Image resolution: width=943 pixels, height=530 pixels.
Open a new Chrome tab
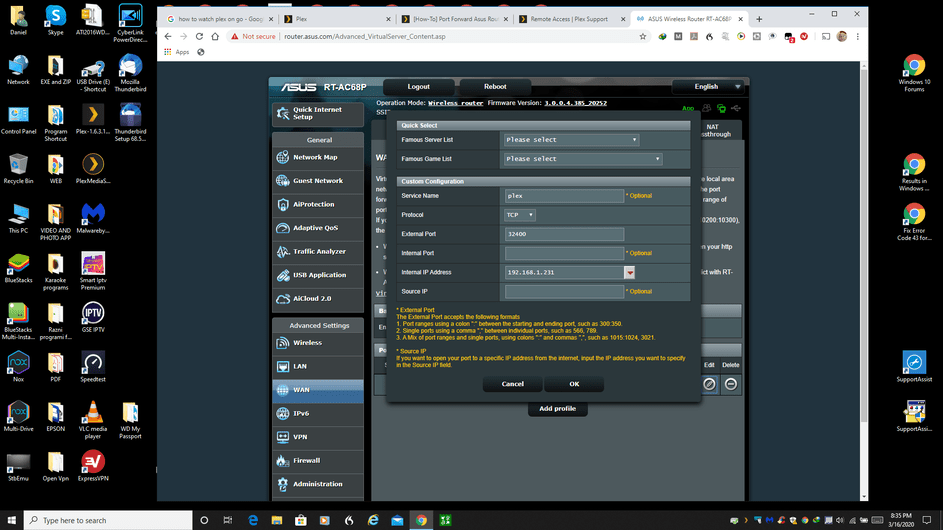(x=759, y=19)
